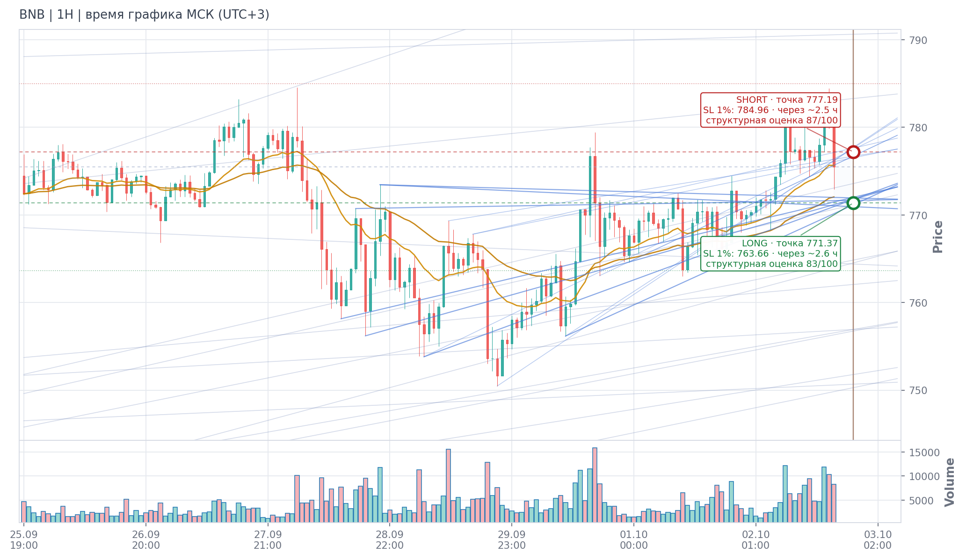The width and height of the screenshot is (966, 560).
Task: Click the 760 price axis label
Action: click(918, 303)
